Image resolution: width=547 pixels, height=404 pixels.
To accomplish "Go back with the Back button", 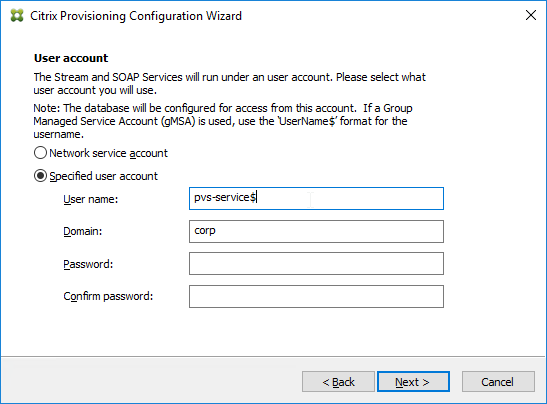I will coord(338,382).
